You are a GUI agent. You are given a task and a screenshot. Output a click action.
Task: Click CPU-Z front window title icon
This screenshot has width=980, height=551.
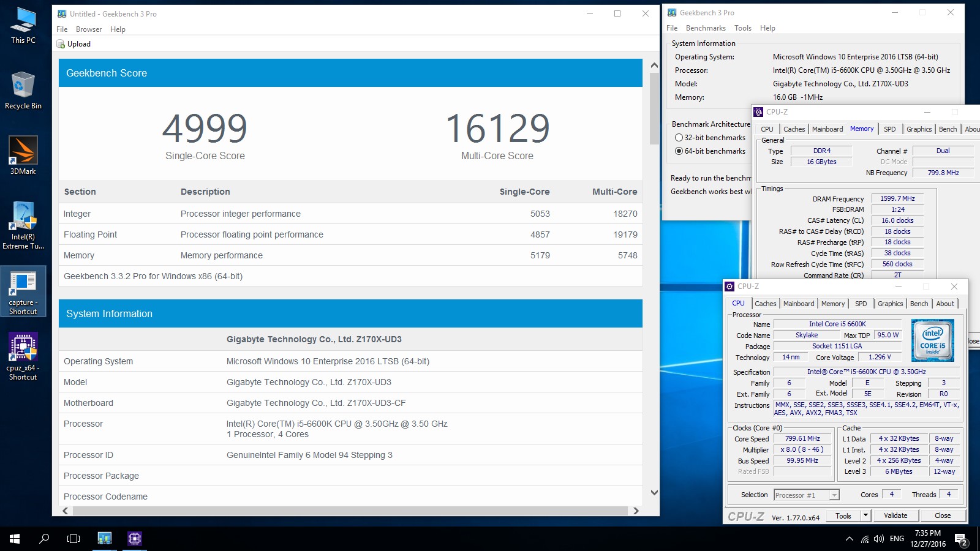(x=729, y=287)
